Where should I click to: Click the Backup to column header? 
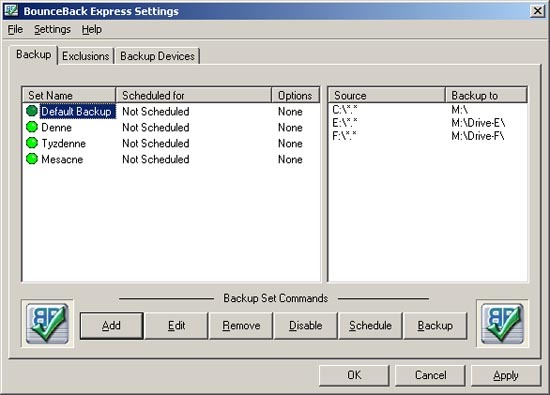pos(487,95)
